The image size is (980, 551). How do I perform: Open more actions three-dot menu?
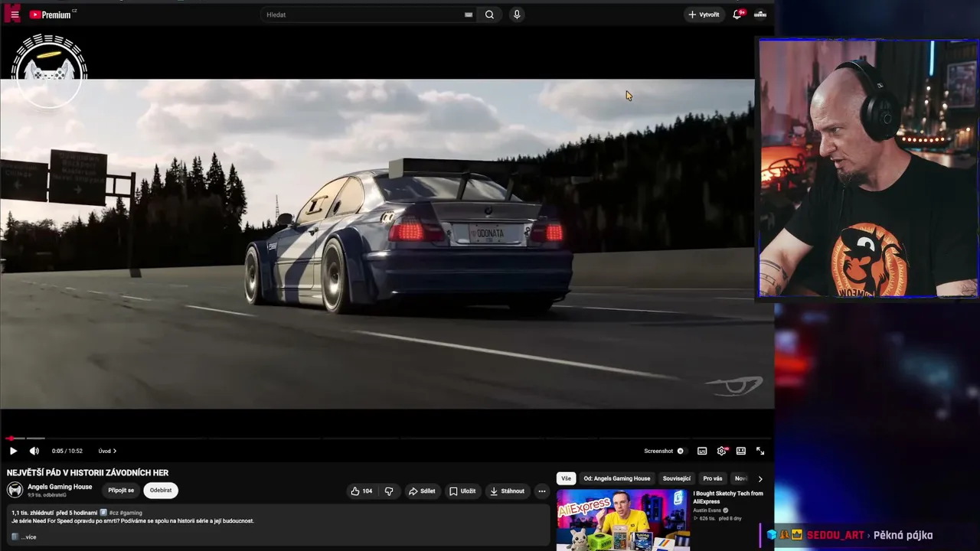(x=541, y=491)
